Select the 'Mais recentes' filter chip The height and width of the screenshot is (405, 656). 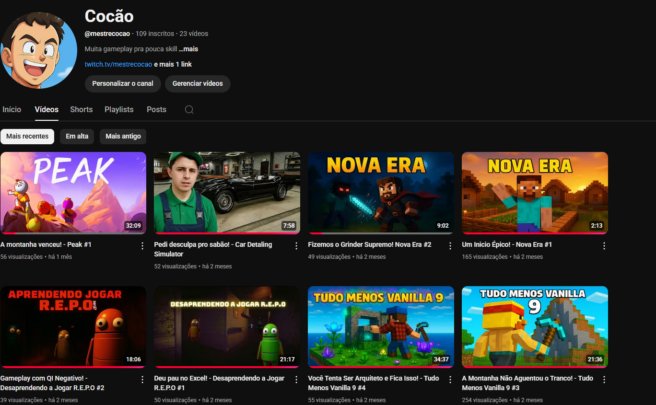pyautogui.click(x=28, y=136)
